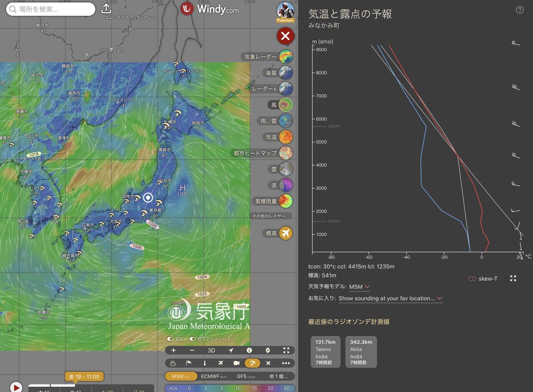This screenshot has width=533, height=392.
Task: Click the 大阪市 city label on map
Action: coord(116,222)
